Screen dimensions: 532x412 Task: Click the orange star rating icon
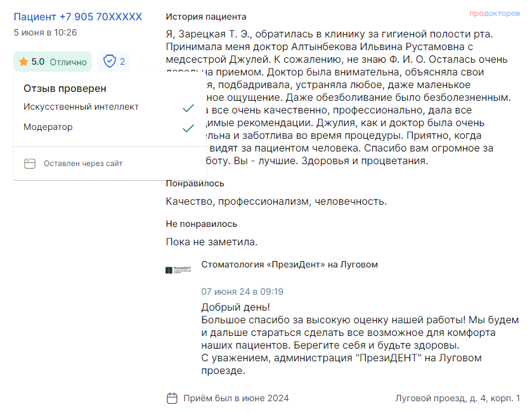pos(23,61)
